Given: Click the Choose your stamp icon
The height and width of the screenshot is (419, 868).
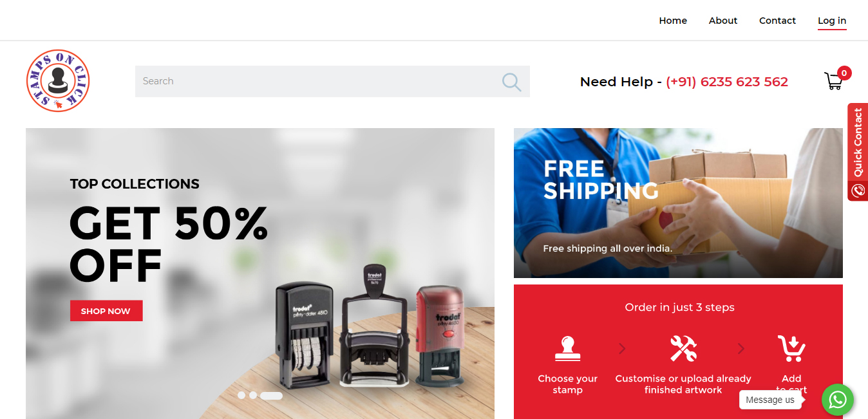Looking at the screenshot, I should (567, 348).
